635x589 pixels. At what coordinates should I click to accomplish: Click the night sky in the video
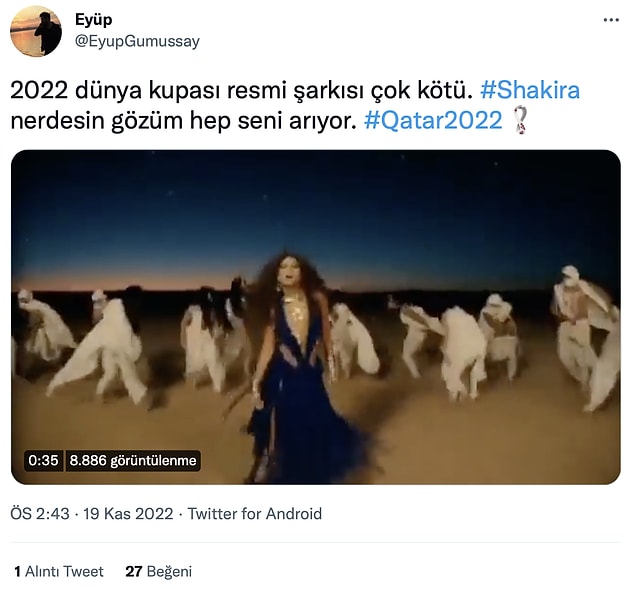click(315, 211)
